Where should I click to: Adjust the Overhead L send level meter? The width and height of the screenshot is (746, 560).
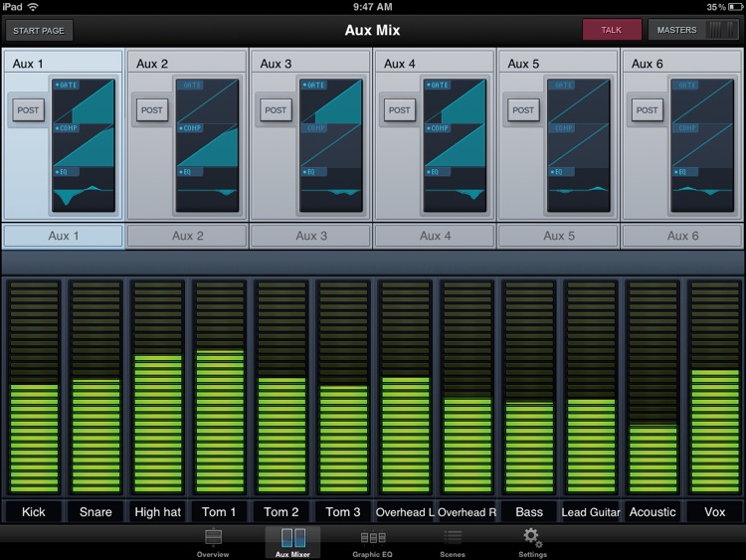(x=406, y=387)
